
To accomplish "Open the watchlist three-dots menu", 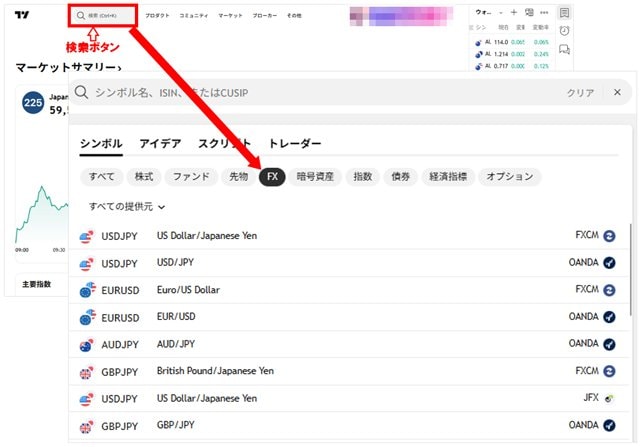I will (x=544, y=13).
